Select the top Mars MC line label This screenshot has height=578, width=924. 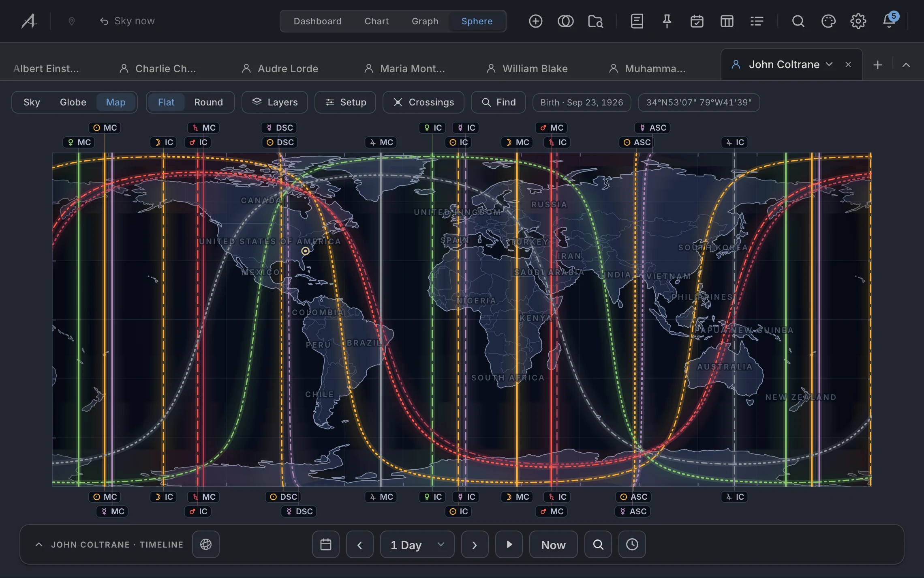[552, 128]
